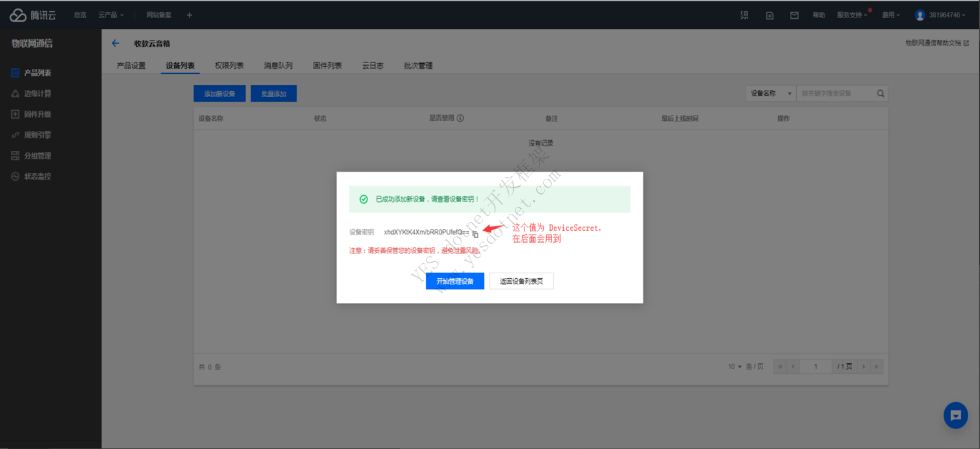The height and width of the screenshot is (449, 980).
Task: Click the search magnifier in device search
Action: click(880, 93)
